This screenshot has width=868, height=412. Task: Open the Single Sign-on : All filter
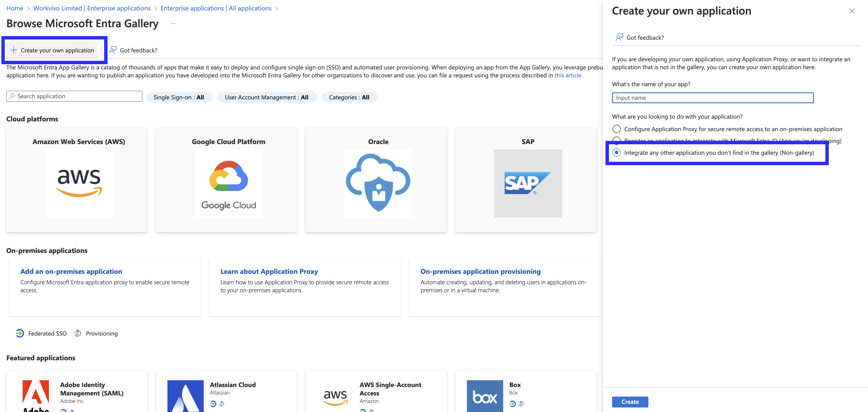(179, 97)
